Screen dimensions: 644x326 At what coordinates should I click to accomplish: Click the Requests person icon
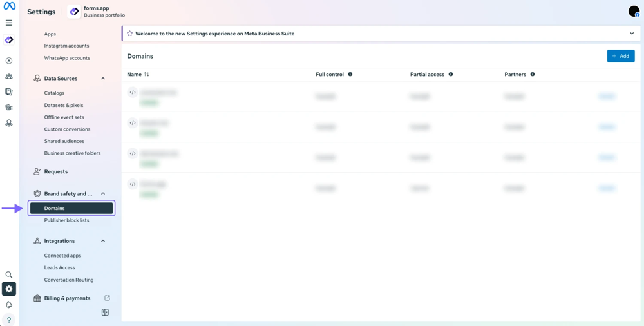click(37, 171)
